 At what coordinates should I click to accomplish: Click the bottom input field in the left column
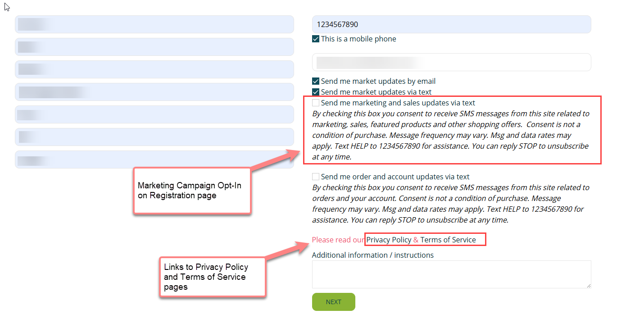[154, 159]
